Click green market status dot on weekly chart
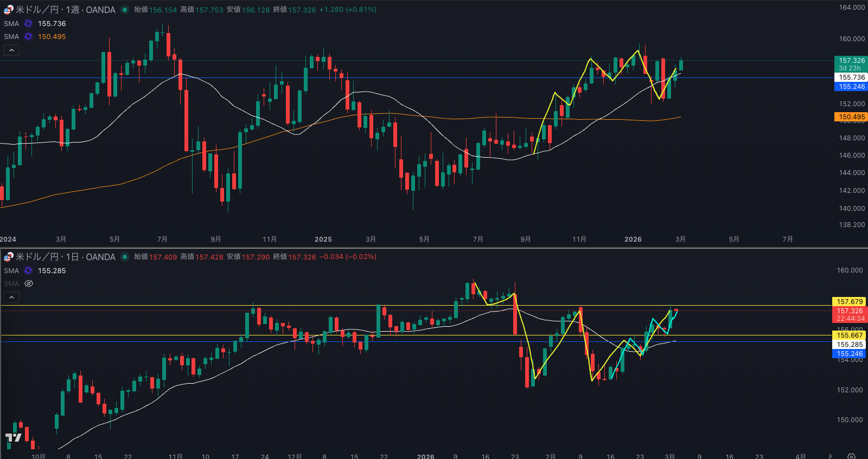The width and height of the screenshot is (868, 459). (x=125, y=10)
